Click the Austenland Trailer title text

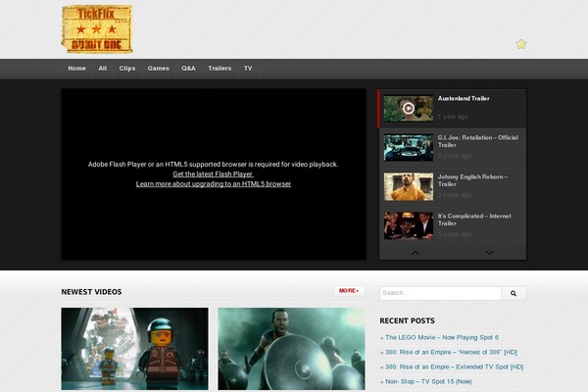click(464, 99)
